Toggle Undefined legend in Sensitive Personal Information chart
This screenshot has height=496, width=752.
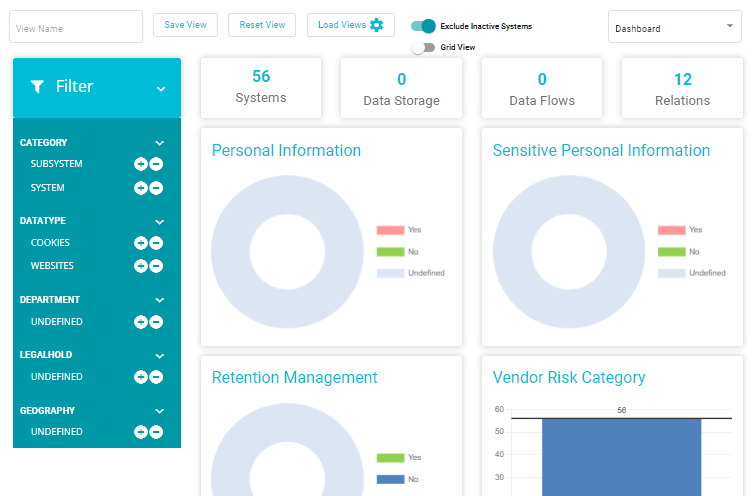pyautogui.click(x=692, y=273)
